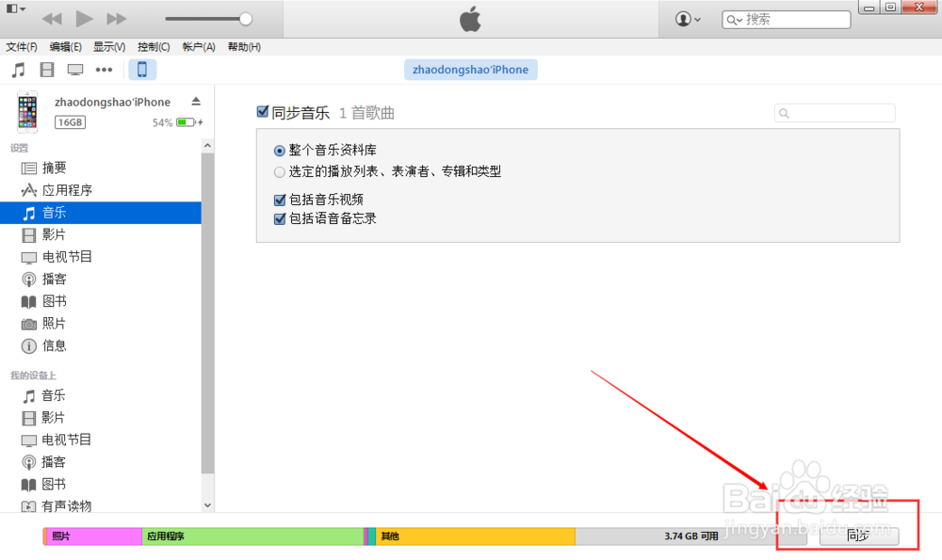This screenshot has width=942, height=560.
Task: Select 整个音乐资料库 radio button
Action: [280, 151]
